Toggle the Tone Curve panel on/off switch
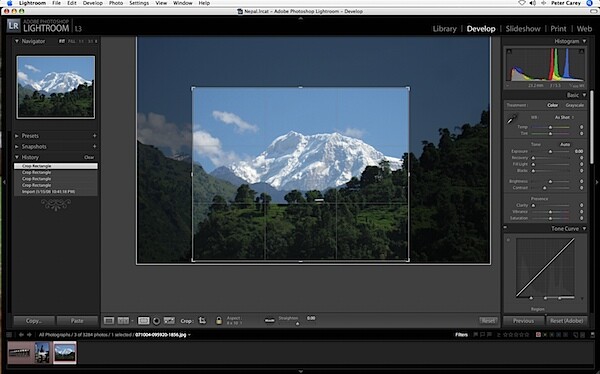Image resolution: width=600 pixels, height=374 pixels. pos(505,228)
